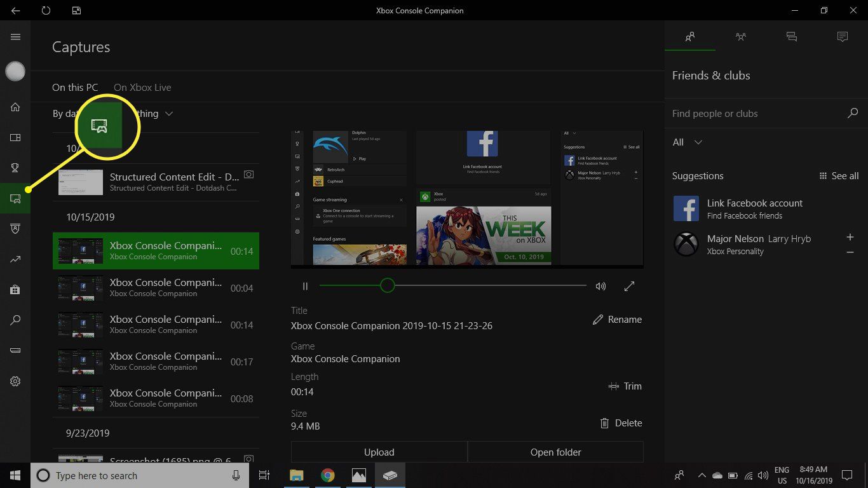The image size is (868, 488).
Task: Expand the video to full screen
Action: coord(629,287)
